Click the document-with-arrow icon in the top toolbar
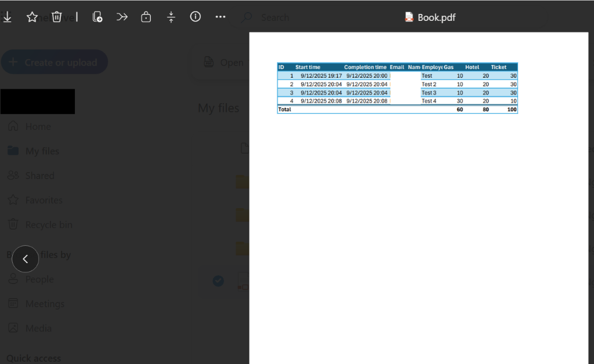The image size is (594, 364). [x=97, y=17]
